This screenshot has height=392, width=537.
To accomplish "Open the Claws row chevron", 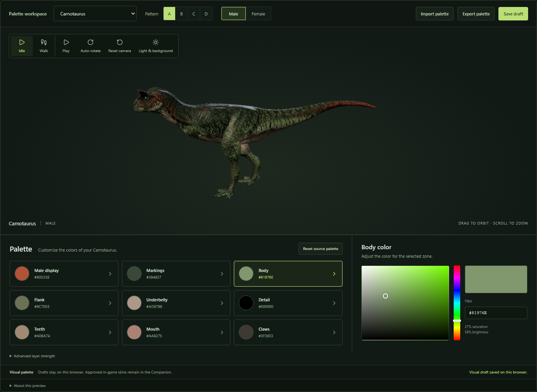I will coord(334,333).
